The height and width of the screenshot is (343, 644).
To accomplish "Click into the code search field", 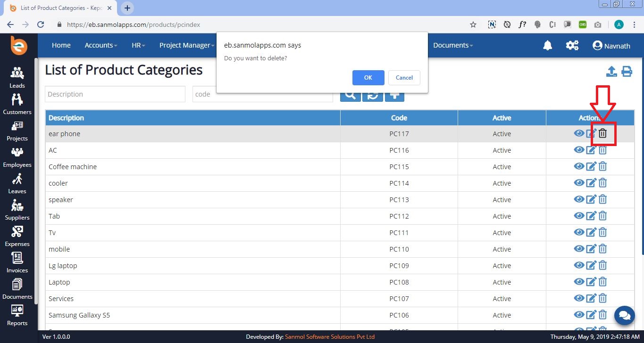I will point(263,94).
